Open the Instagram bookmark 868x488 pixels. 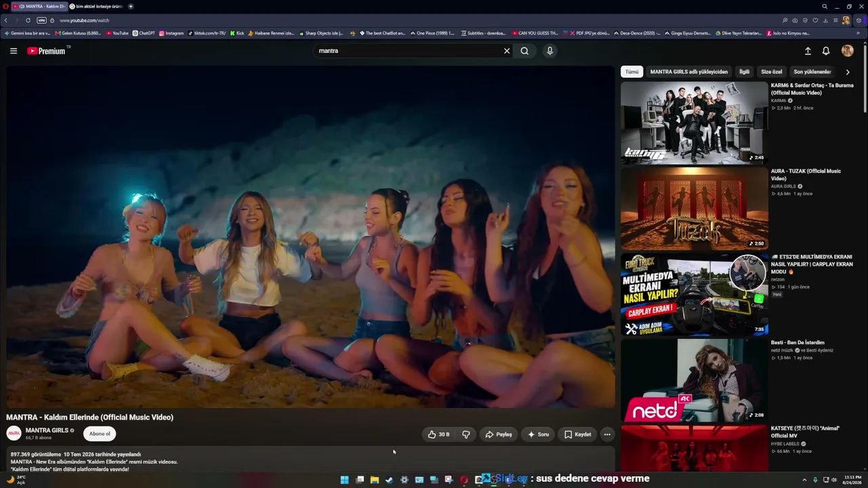click(x=172, y=33)
